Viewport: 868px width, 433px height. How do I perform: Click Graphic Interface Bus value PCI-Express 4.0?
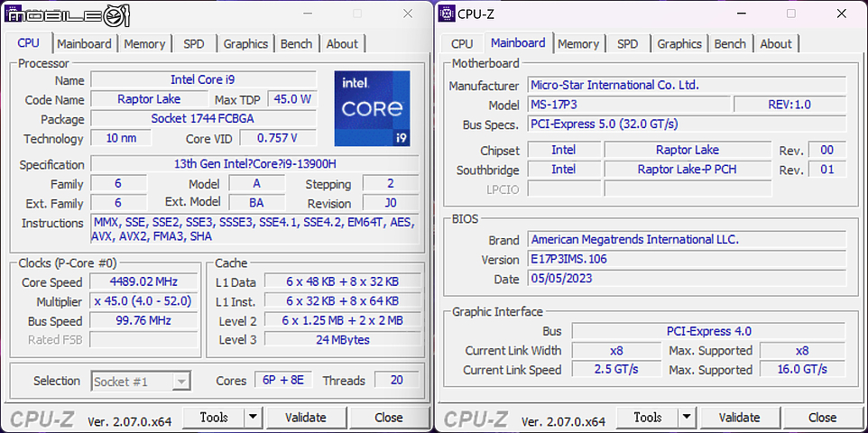coord(708,331)
